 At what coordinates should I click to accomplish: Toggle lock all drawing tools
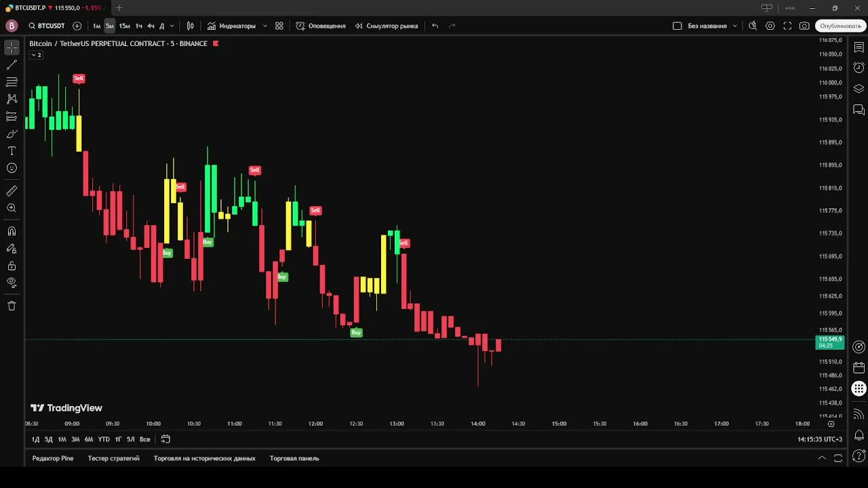pyautogui.click(x=12, y=266)
